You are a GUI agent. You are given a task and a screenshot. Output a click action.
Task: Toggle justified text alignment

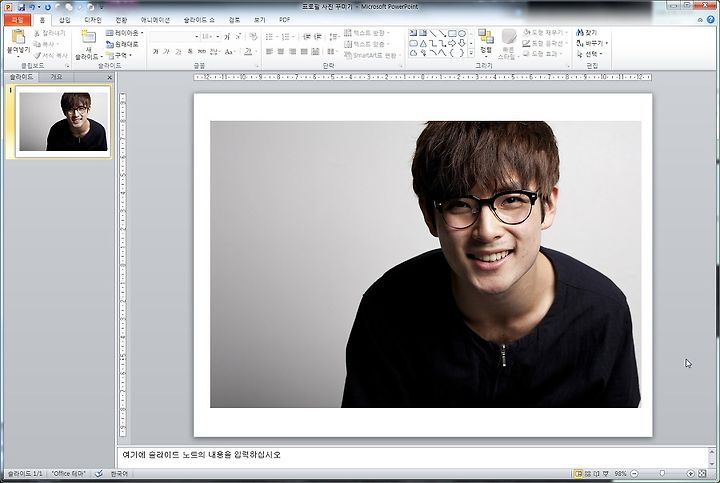[x=304, y=52]
